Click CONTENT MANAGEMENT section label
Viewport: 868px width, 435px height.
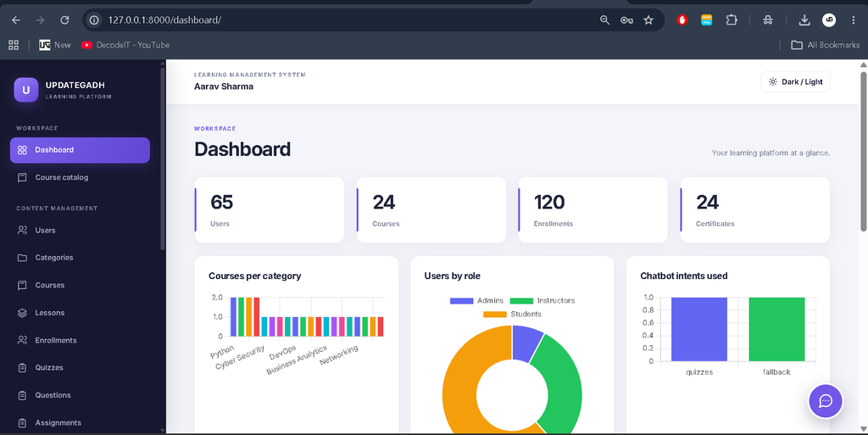point(57,209)
